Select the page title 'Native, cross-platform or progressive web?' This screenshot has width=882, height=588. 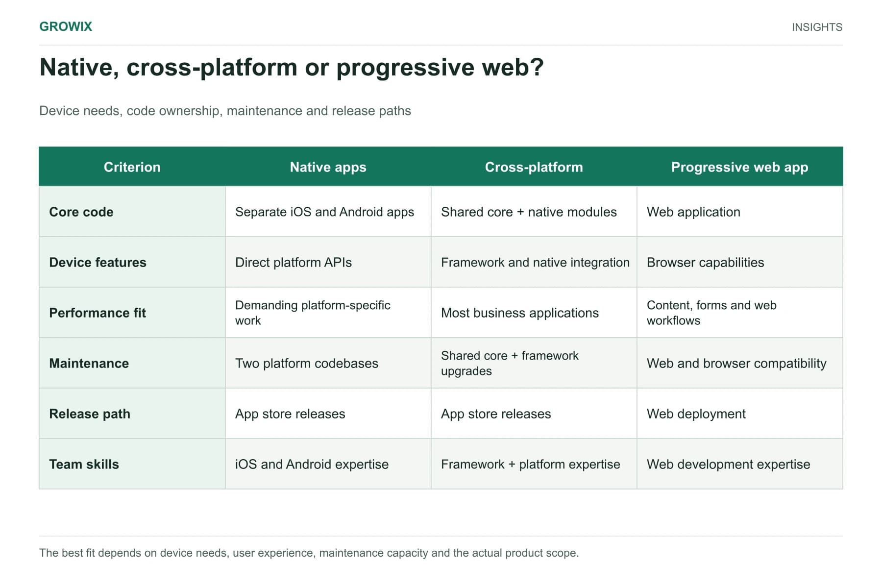(x=292, y=67)
